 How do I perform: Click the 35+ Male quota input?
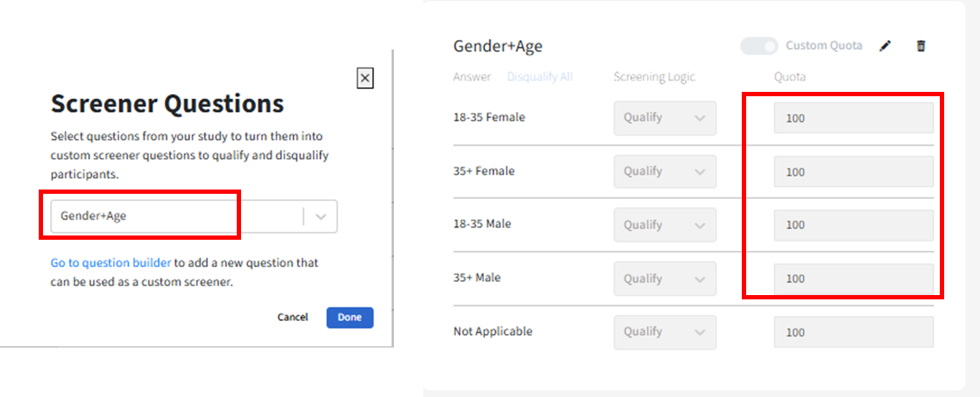[853, 279]
